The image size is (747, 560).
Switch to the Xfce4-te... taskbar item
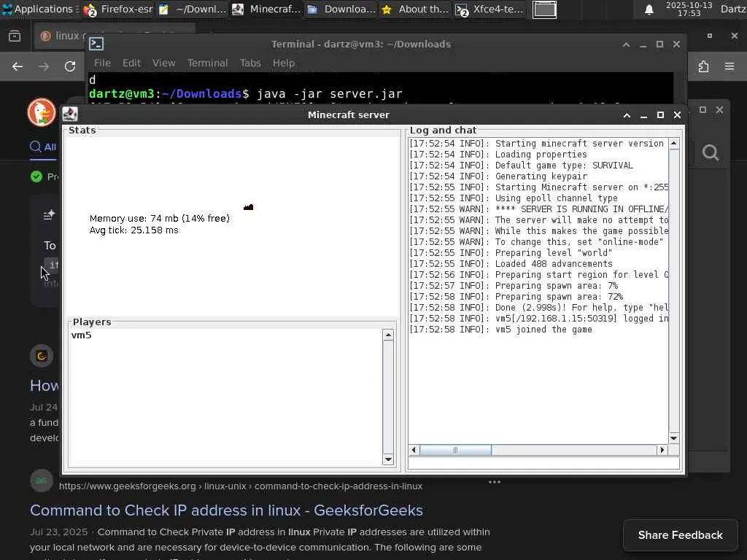(x=489, y=9)
